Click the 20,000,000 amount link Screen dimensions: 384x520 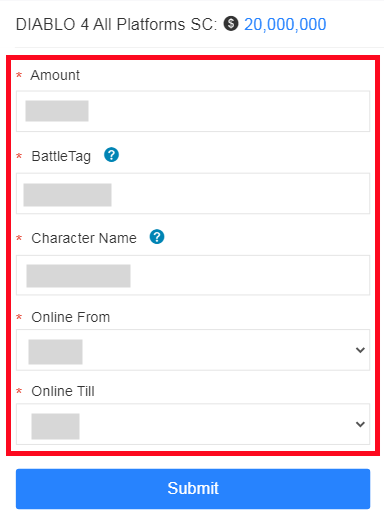click(285, 24)
